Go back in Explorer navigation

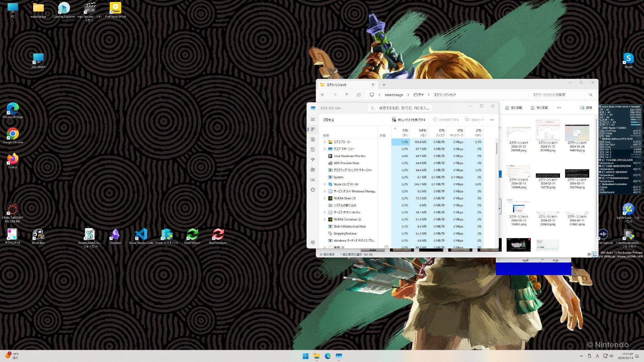[x=323, y=95]
